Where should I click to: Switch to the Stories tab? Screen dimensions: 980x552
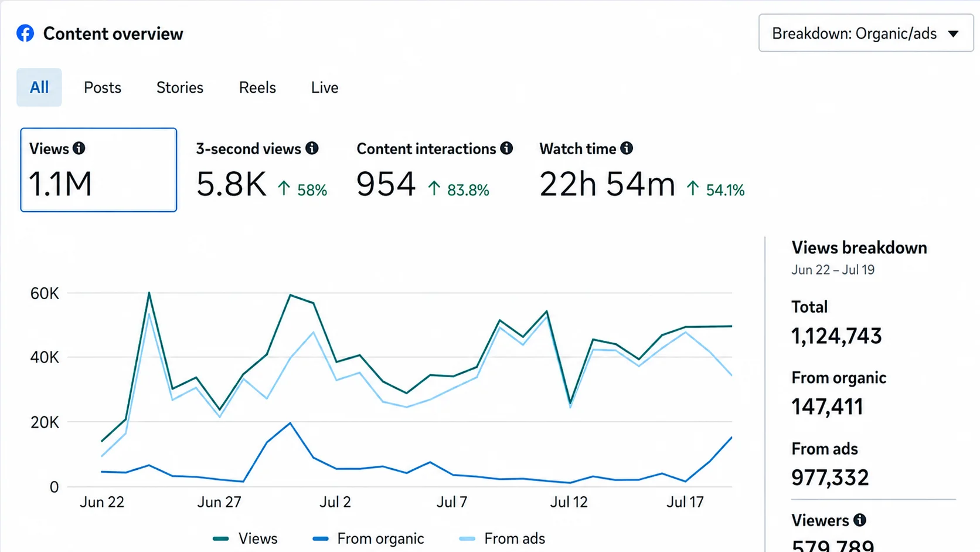(x=180, y=87)
